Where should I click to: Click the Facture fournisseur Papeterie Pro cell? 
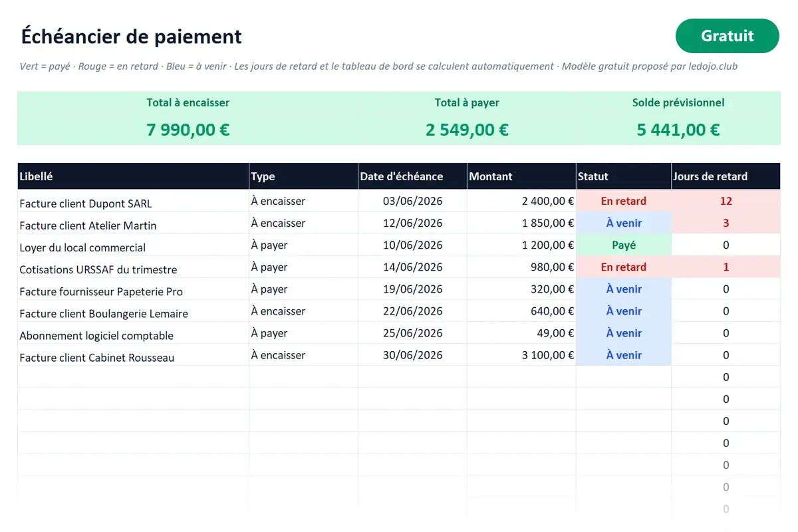point(133,289)
